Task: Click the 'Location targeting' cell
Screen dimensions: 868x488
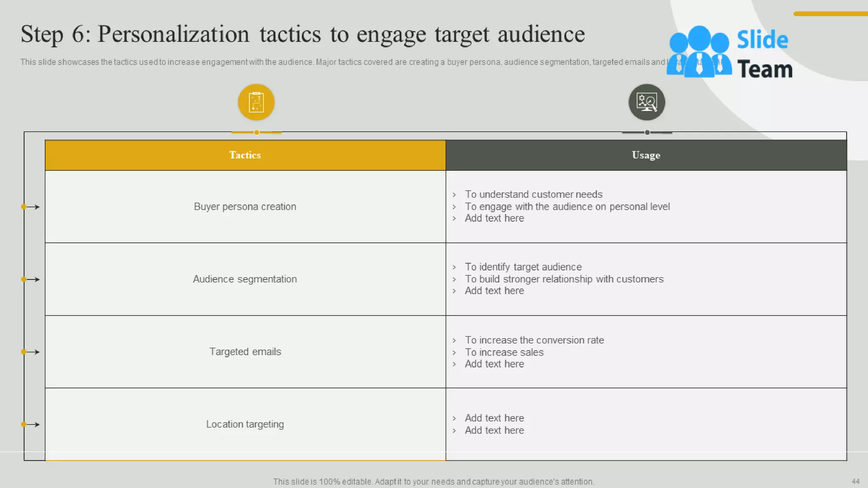Action: click(245, 424)
